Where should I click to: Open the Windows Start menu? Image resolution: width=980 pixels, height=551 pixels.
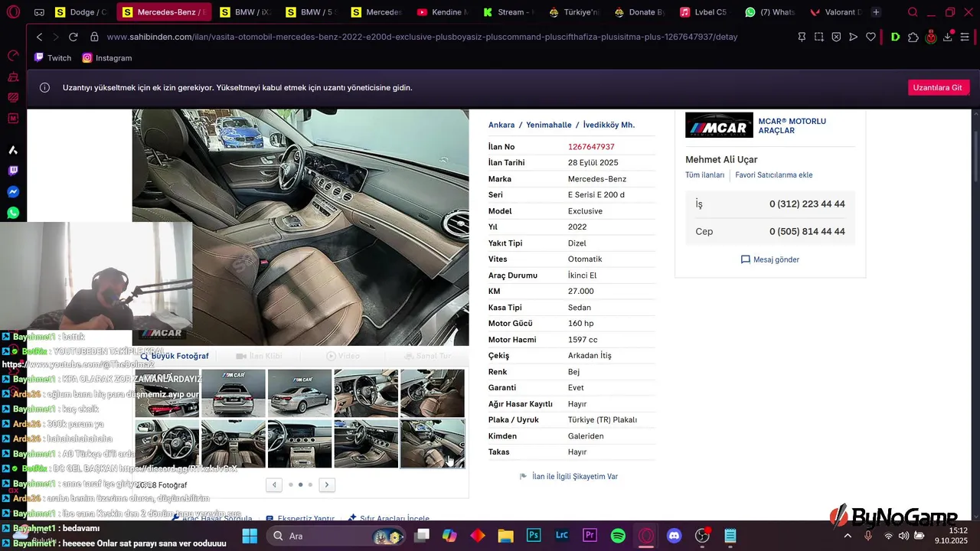250,536
